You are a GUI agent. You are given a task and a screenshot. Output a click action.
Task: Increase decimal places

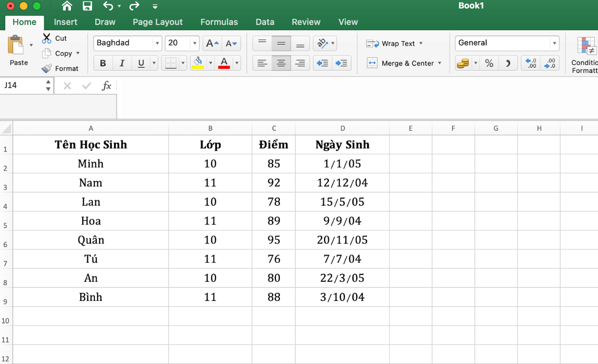click(x=531, y=63)
